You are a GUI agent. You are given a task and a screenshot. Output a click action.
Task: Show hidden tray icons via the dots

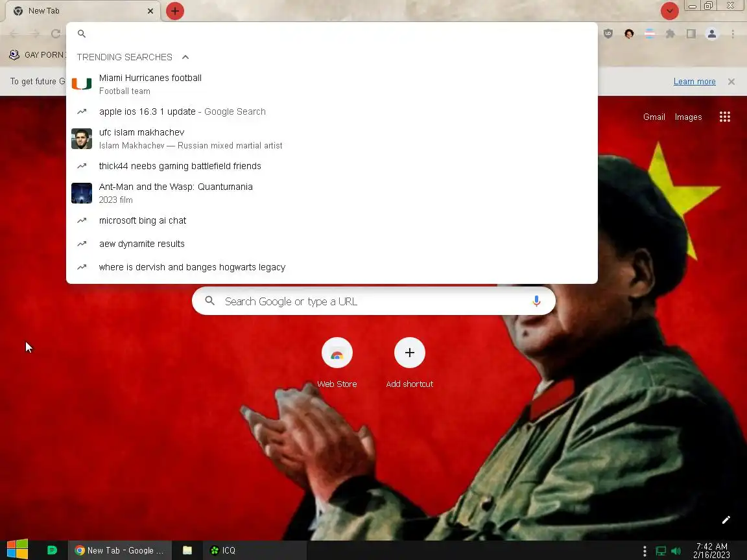(645, 551)
